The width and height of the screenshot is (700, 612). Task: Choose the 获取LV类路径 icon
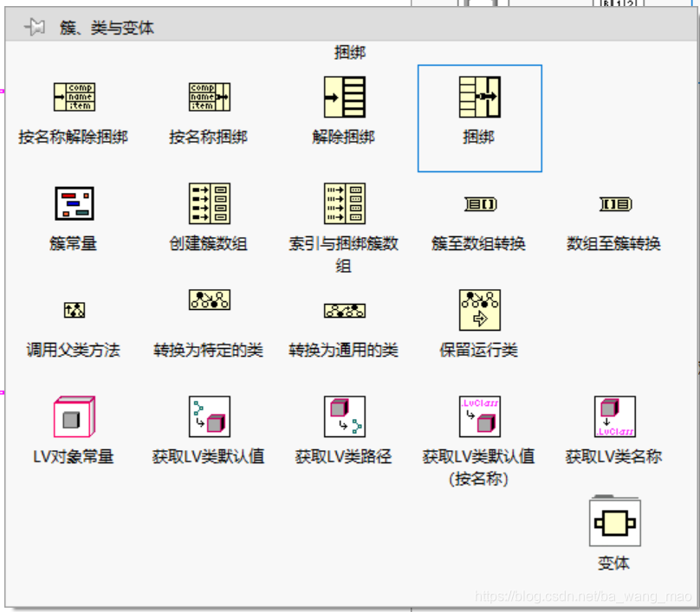(x=345, y=416)
